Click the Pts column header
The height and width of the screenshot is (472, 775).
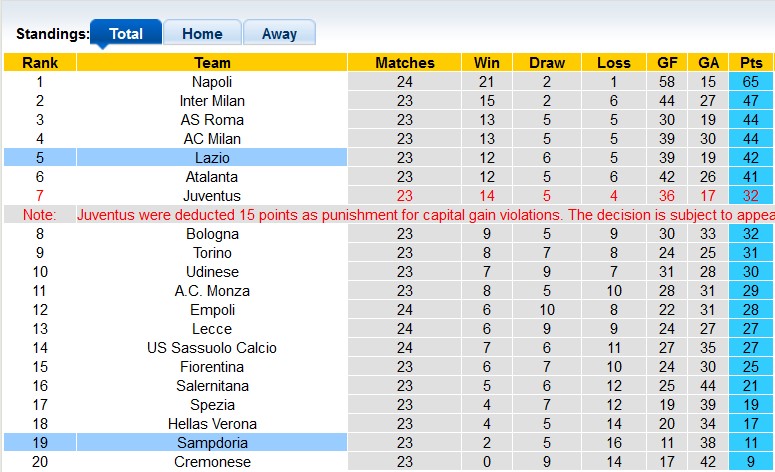tap(752, 63)
